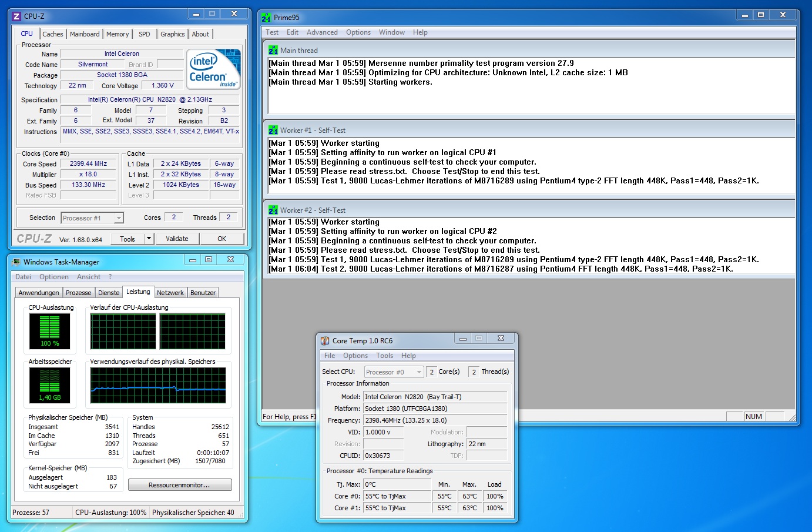Switch to the Caches tab in CPU-Z
This screenshot has height=532, width=812.
pyautogui.click(x=53, y=34)
